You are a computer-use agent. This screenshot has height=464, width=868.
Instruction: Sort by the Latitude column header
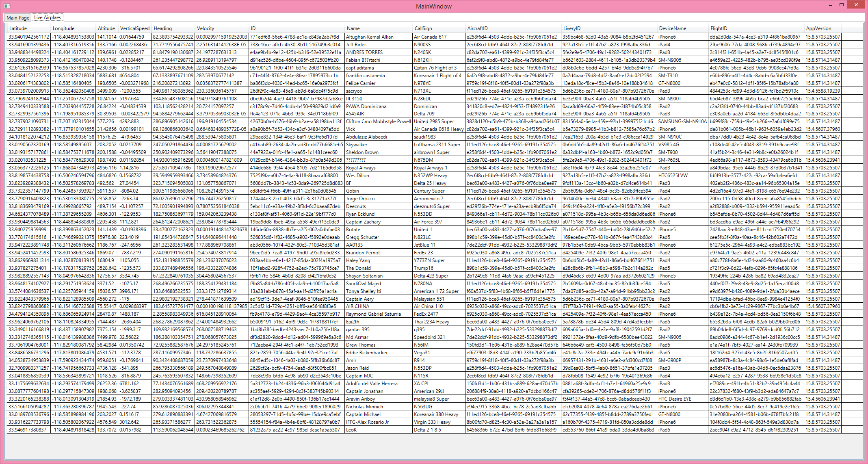pyautogui.click(x=18, y=28)
